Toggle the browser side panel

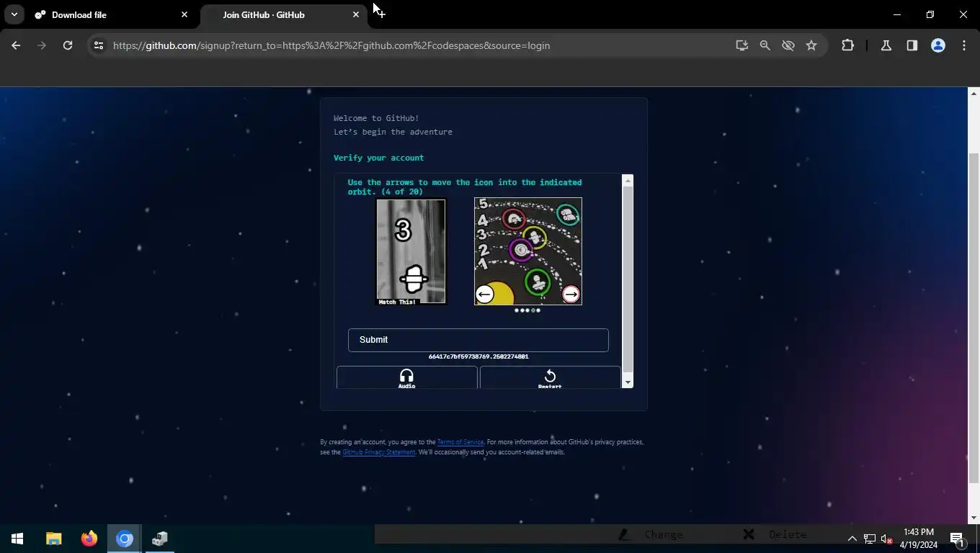[912, 45]
